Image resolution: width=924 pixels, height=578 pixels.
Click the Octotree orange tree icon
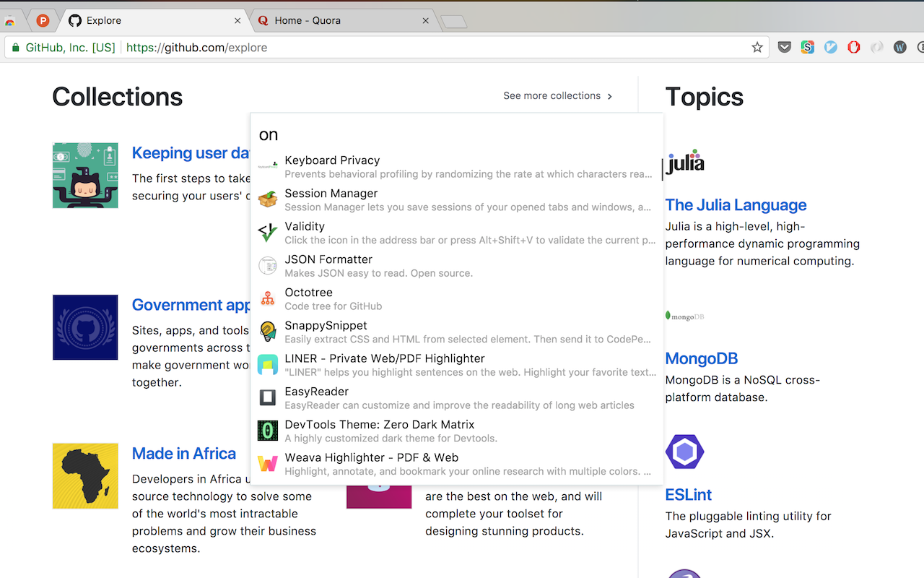[268, 298]
